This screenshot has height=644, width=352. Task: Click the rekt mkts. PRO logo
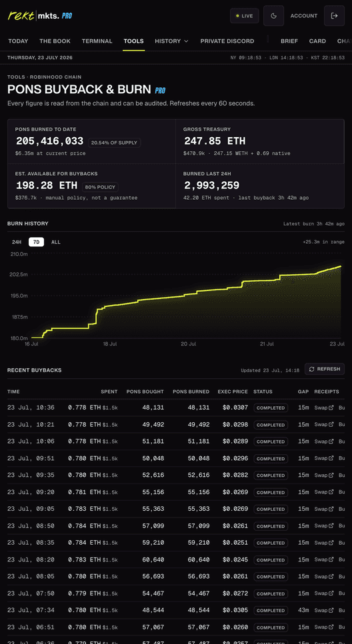point(40,15)
